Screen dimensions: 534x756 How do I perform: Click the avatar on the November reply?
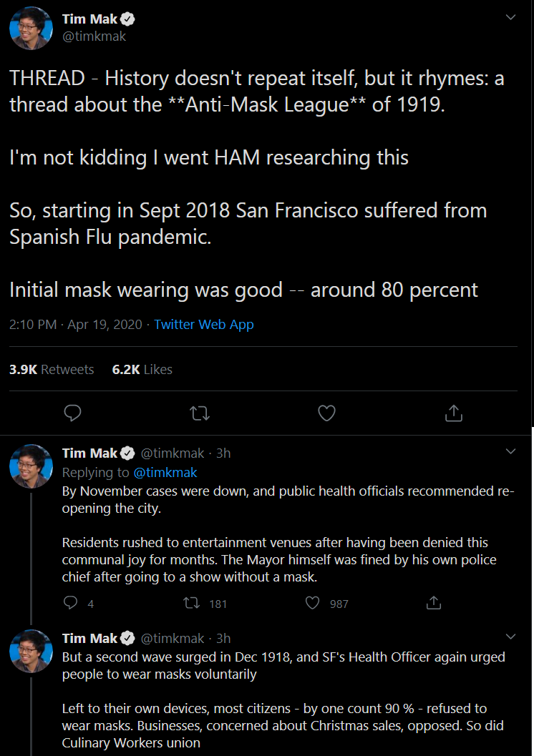pyautogui.click(x=31, y=466)
